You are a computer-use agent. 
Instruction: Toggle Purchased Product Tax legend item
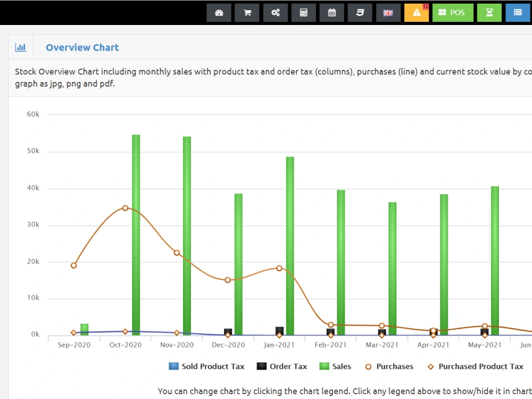tap(475, 367)
